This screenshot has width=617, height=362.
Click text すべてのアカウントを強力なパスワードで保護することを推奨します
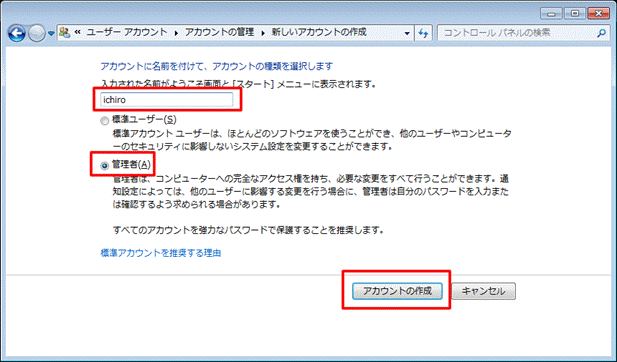coord(248,230)
